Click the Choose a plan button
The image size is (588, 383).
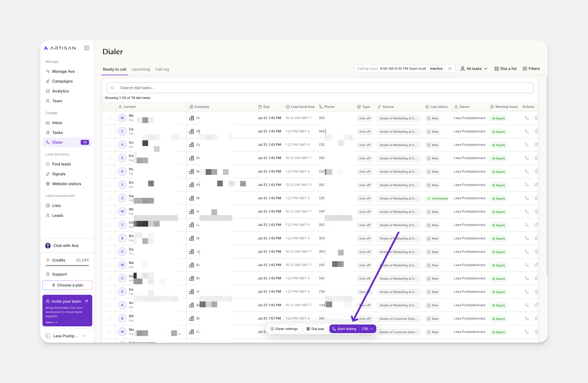[67, 285]
